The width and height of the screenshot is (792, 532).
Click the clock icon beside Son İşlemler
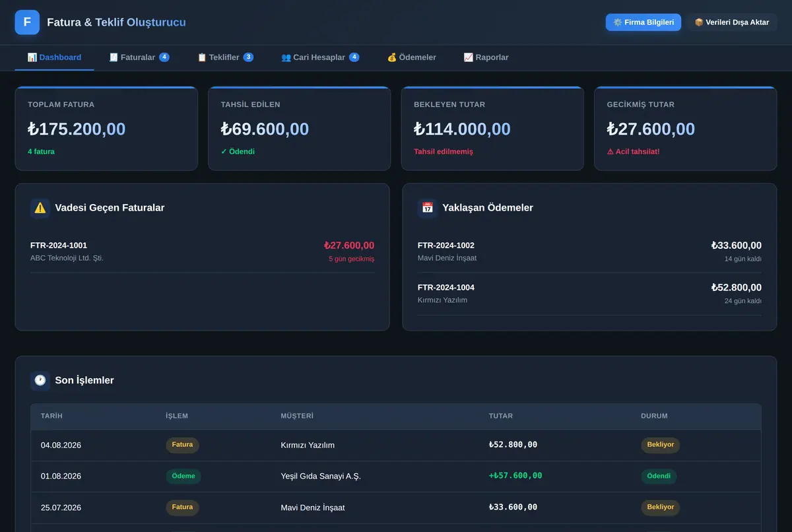click(x=40, y=380)
